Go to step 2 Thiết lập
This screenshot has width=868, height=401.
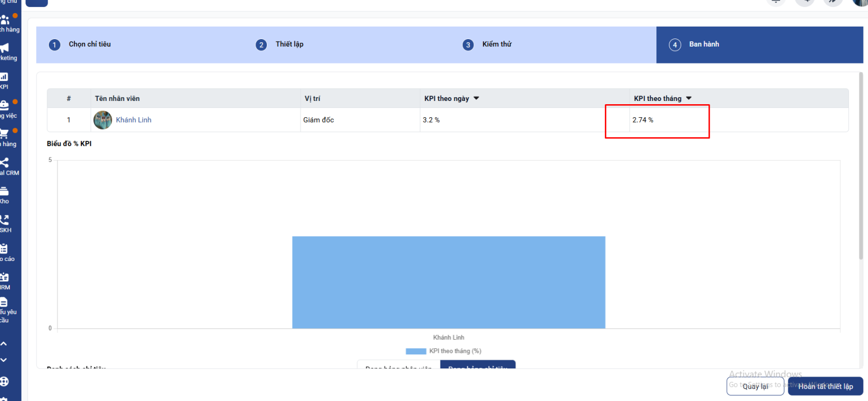point(289,44)
